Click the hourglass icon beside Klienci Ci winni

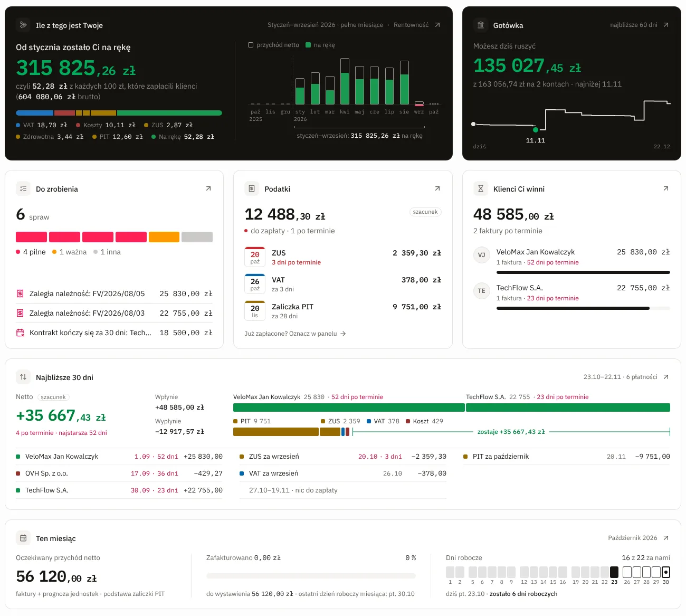[x=481, y=188]
